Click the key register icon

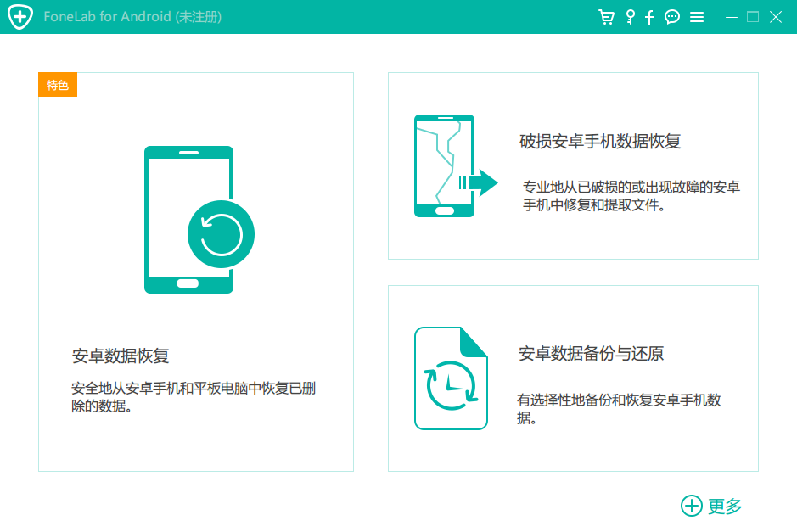[631, 17]
